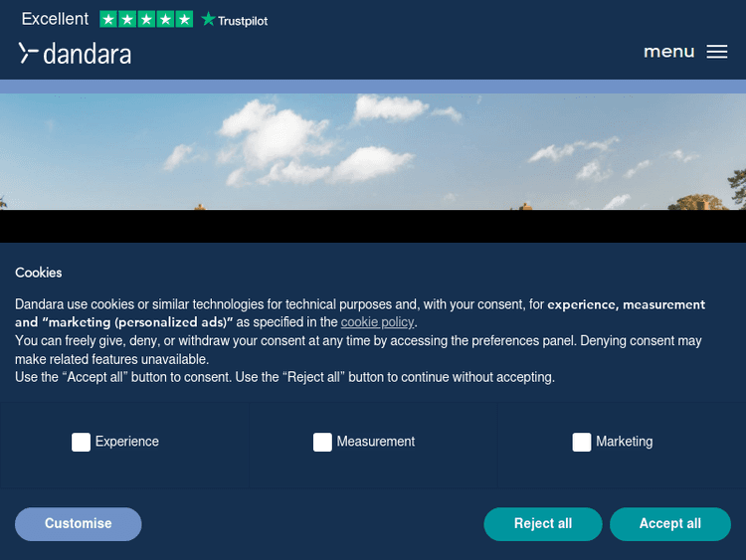This screenshot has width=746, height=560.
Task: Open the hamburger menu icon
Action: click(x=717, y=52)
